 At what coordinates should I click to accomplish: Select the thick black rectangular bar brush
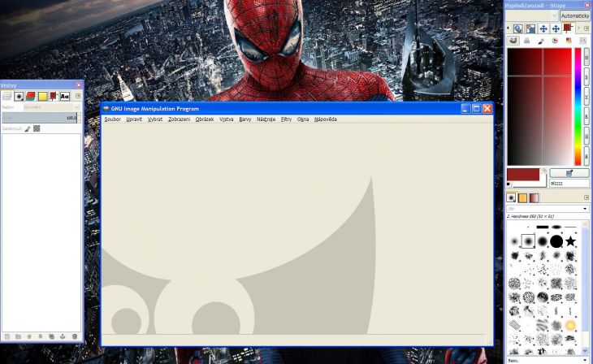coord(543,227)
